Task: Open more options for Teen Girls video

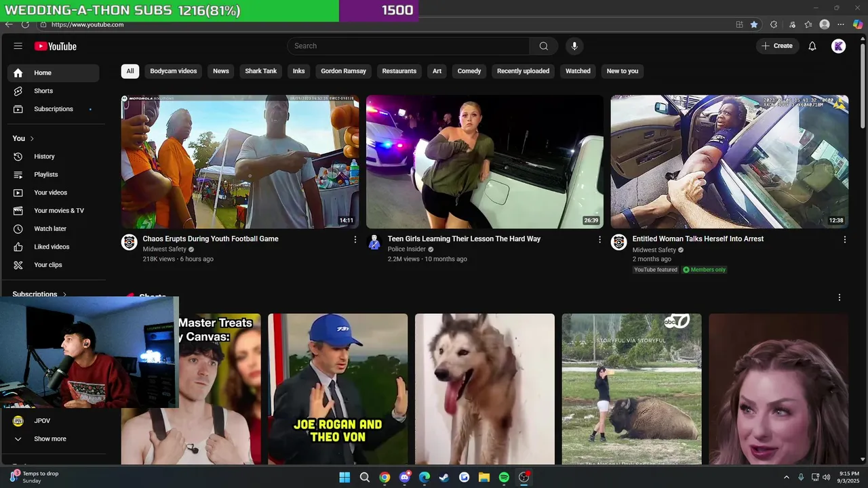Action: coord(599,239)
